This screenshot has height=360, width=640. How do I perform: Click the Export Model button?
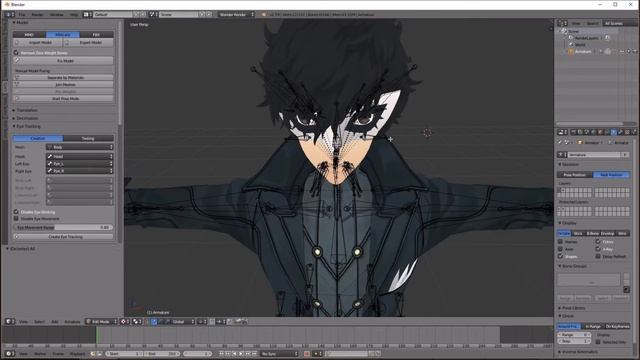click(x=89, y=42)
